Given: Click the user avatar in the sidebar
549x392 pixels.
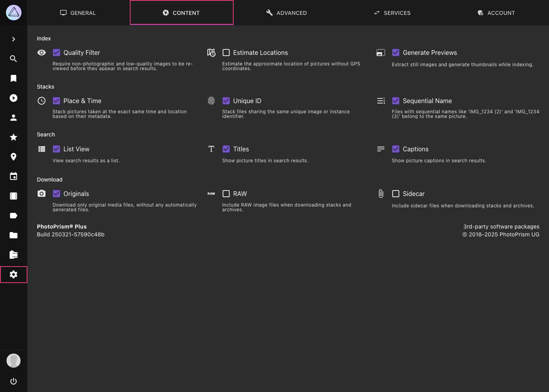Looking at the screenshot, I should coord(13,361).
